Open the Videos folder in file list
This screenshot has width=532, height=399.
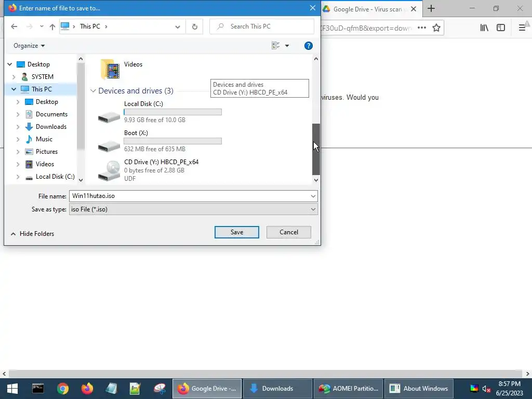pyautogui.click(x=122, y=69)
